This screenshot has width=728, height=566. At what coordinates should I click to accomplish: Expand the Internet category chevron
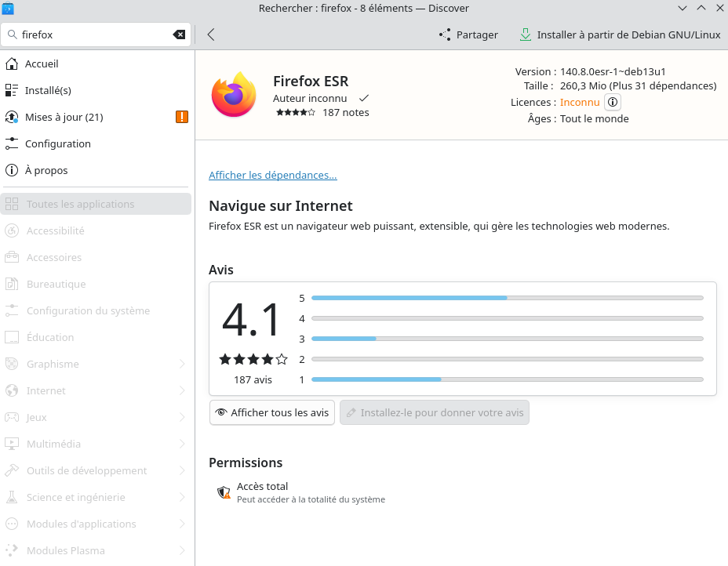click(182, 390)
